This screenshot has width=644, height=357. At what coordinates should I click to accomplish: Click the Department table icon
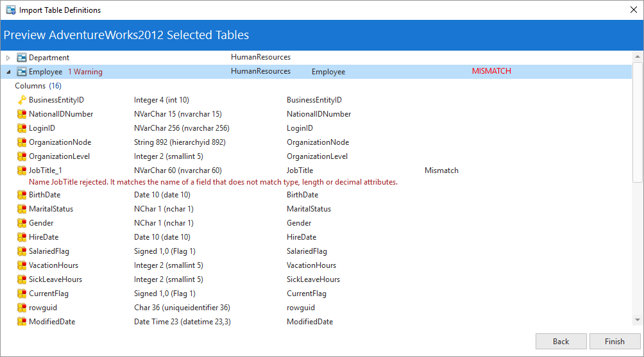[x=22, y=58]
